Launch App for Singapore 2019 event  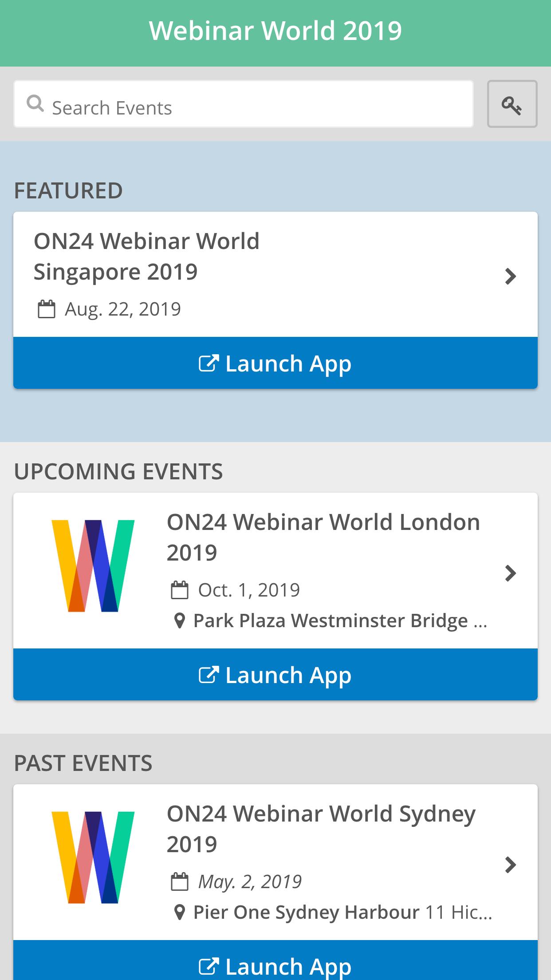[x=275, y=363]
